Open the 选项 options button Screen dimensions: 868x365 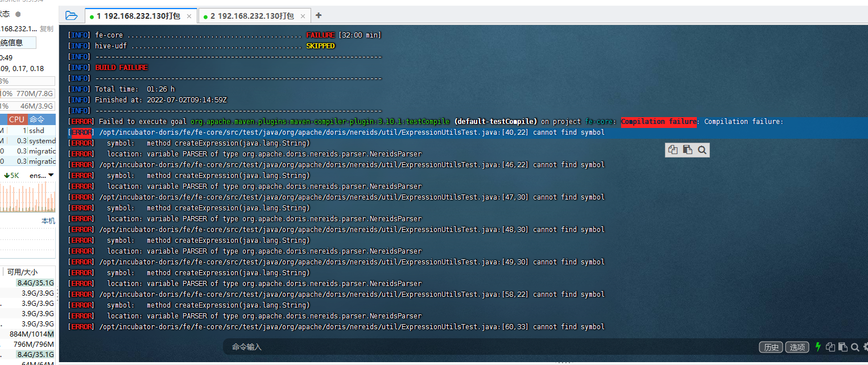(797, 347)
